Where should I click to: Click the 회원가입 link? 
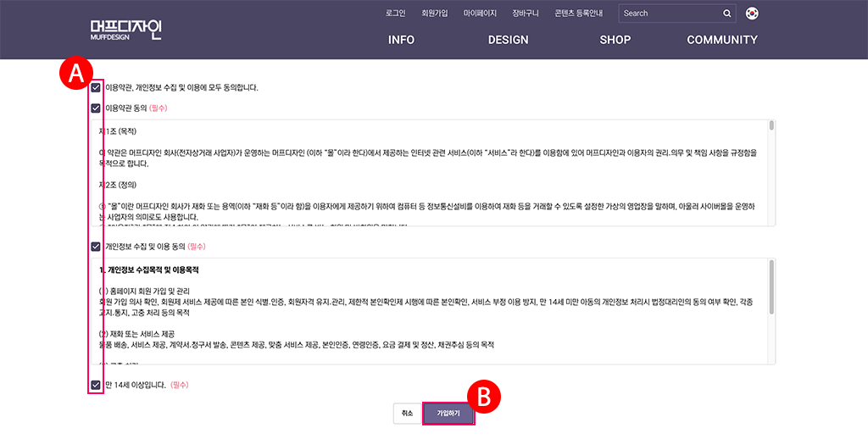[x=435, y=14]
